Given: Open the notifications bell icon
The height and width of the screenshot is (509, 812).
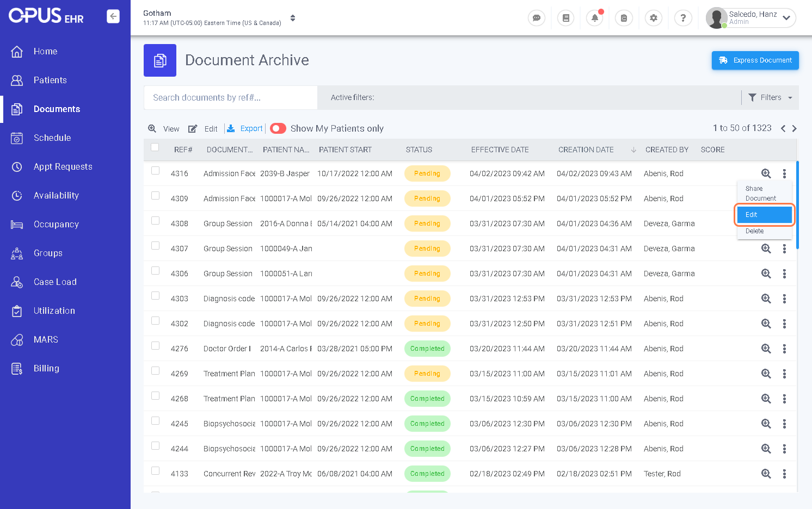Looking at the screenshot, I should (595, 18).
